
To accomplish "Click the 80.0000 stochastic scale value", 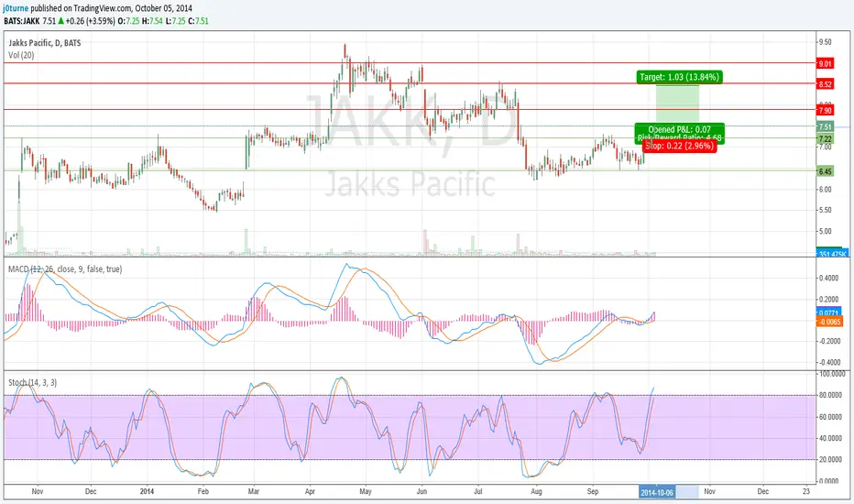I will coord(831,396).
